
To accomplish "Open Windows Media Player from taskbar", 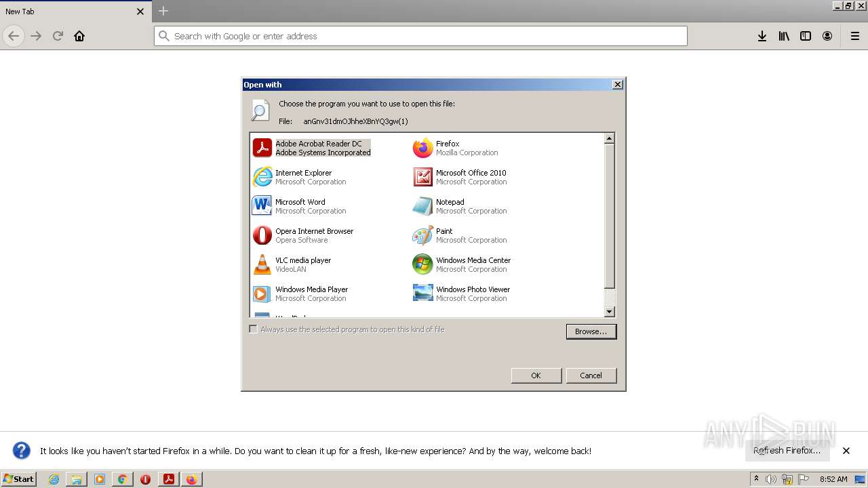I will point(100,479).
